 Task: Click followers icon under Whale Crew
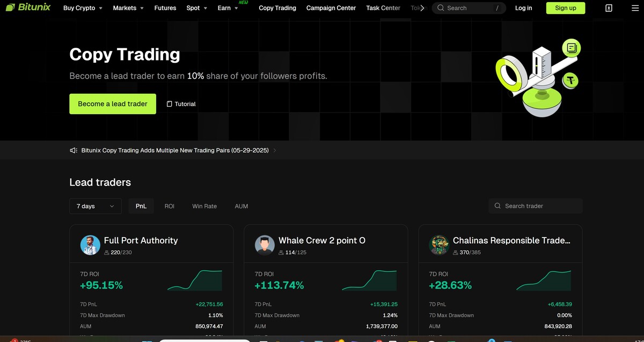[x=281, y=252]
